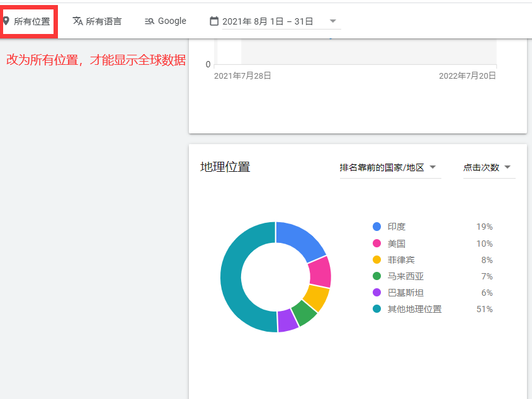532x399 pixels.
Task: Click the large teal donut chart segment
Action: [232, 283]
